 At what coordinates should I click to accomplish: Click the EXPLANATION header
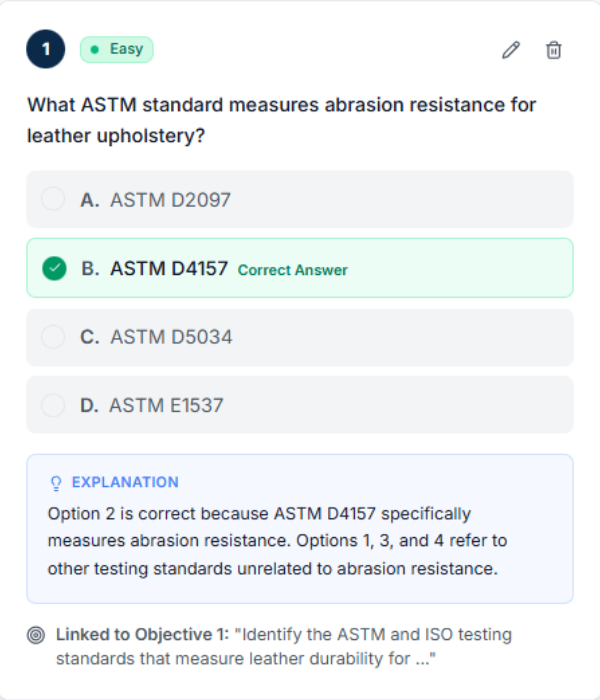125,482
